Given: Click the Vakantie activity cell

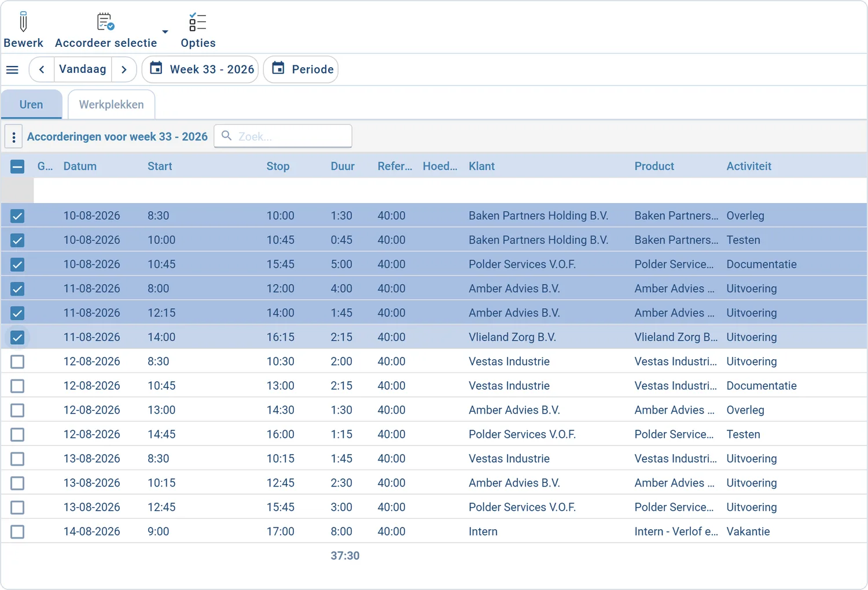Looking at the screenshot, I should click(748, 532).
